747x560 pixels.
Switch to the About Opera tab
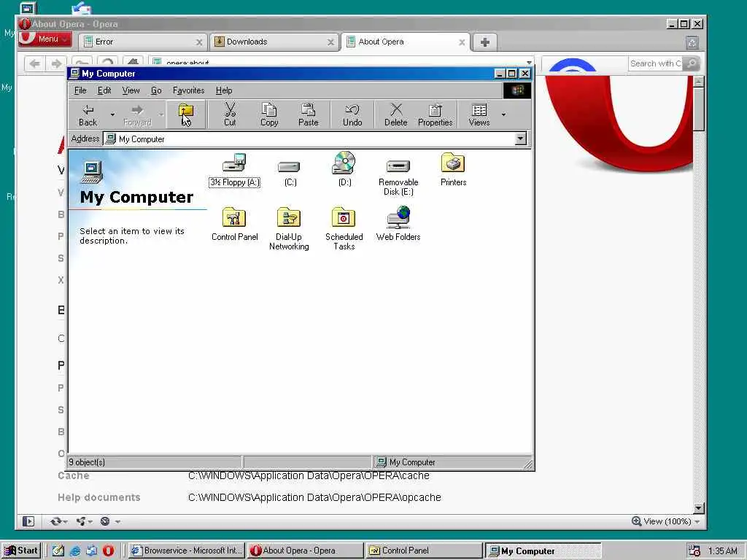pyautogui.click(x=405, y=42)
